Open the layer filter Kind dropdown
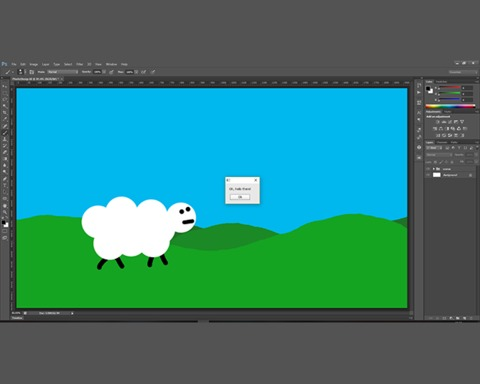 click(434, 148)
